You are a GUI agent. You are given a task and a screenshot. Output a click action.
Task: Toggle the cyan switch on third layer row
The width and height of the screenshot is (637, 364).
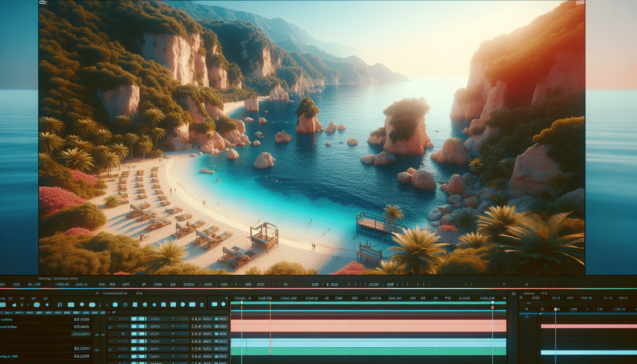tap(139, 334)
